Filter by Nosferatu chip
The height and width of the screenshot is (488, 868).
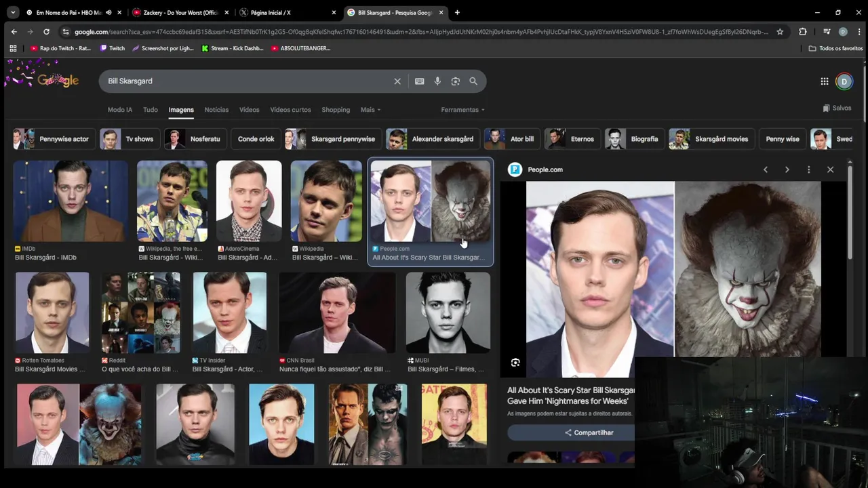coord(195,139)
